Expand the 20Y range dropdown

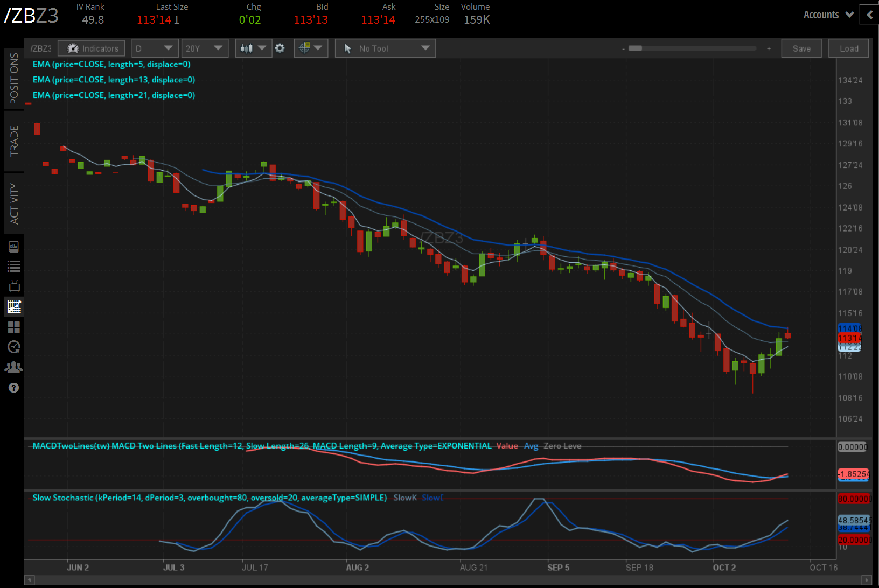(205, 48)
